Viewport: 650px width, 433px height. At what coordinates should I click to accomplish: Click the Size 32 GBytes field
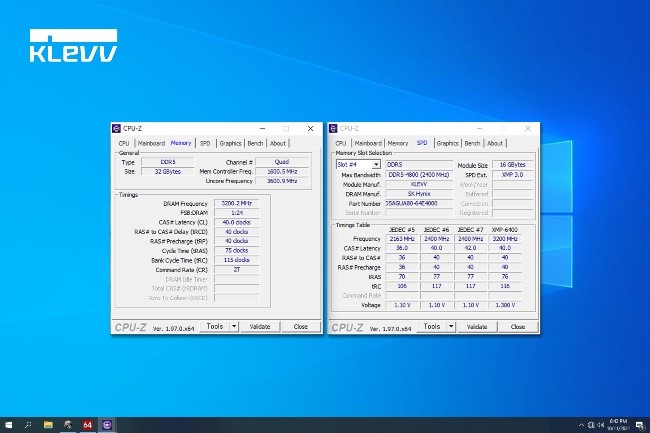168,172
